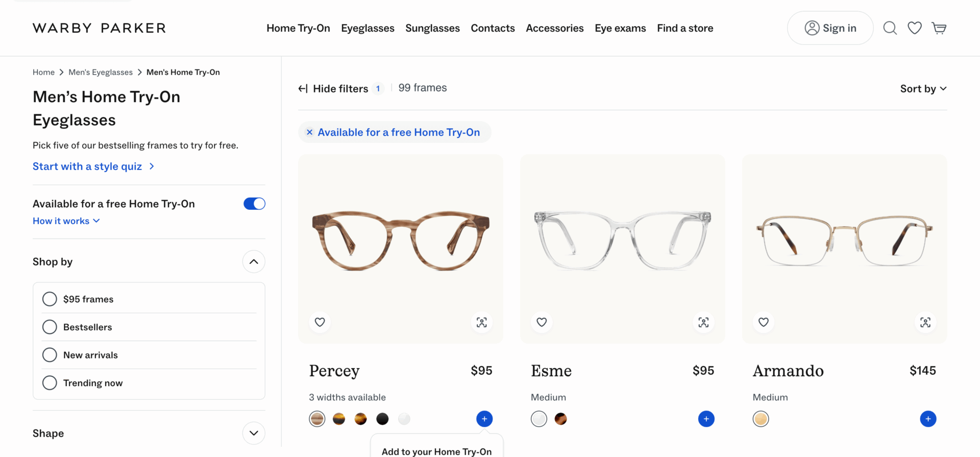Favorite the Armando frame with heart icon
This screenshot has width=980, height=457.
tap(764, 322)
